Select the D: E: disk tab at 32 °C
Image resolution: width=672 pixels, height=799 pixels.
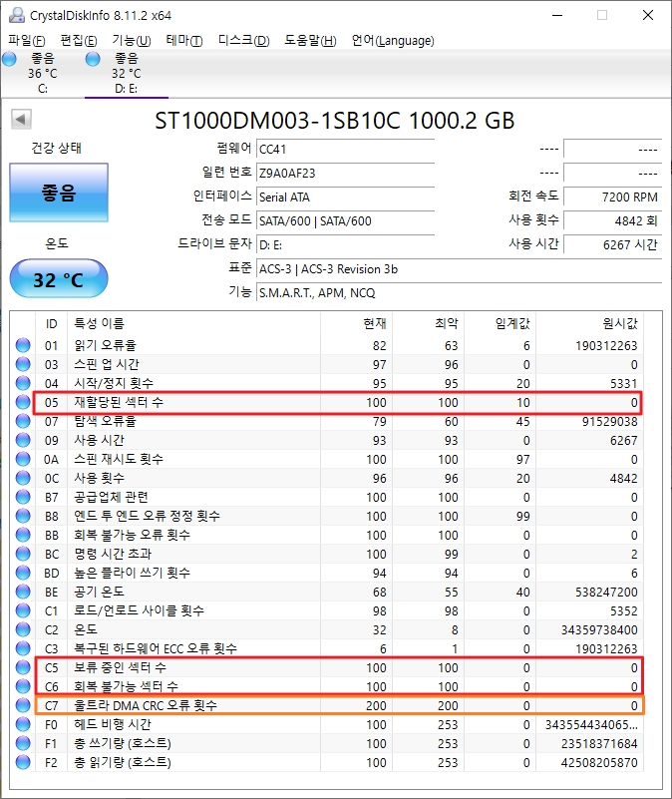click(x=127, y=74)
